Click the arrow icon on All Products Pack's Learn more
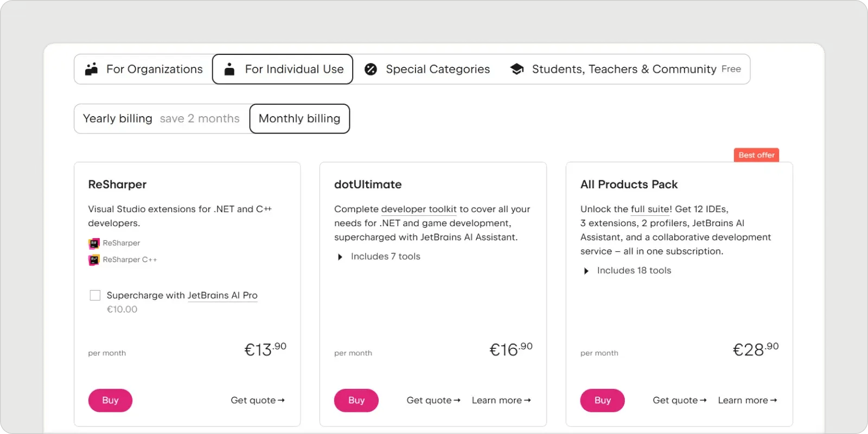868x434 pixels. [775, 400]
